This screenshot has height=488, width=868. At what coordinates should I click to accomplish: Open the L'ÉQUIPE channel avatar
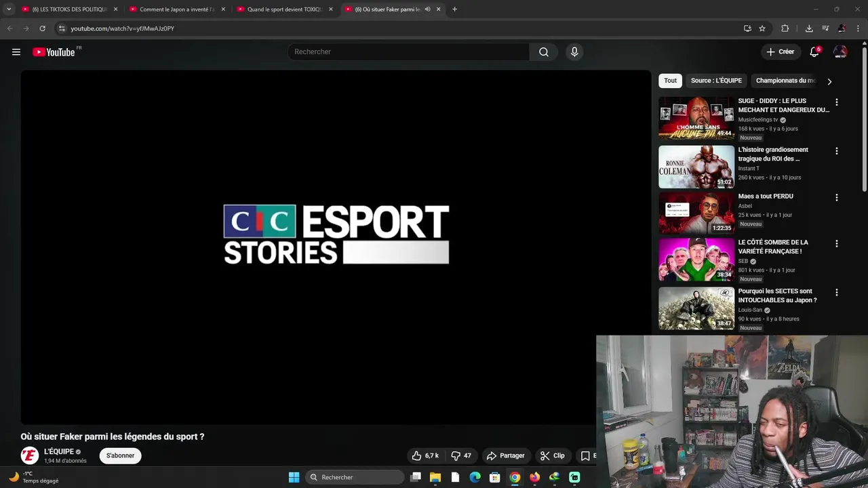29,455
